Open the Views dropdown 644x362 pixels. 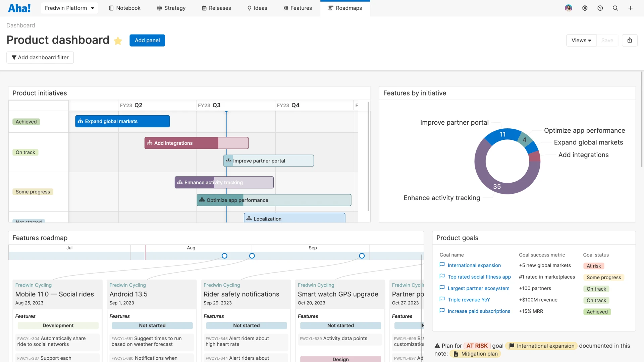(x=581, y=40)
